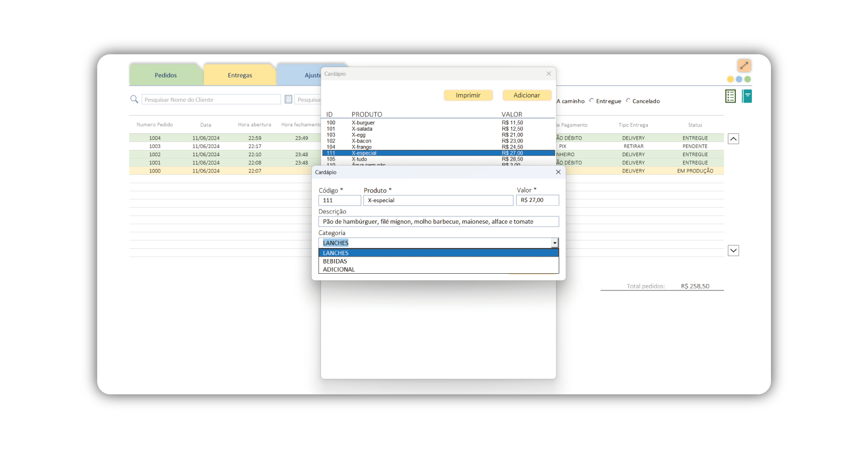Open the green checklist icon
Screen dimensions: 868x452
coord(730,96)
